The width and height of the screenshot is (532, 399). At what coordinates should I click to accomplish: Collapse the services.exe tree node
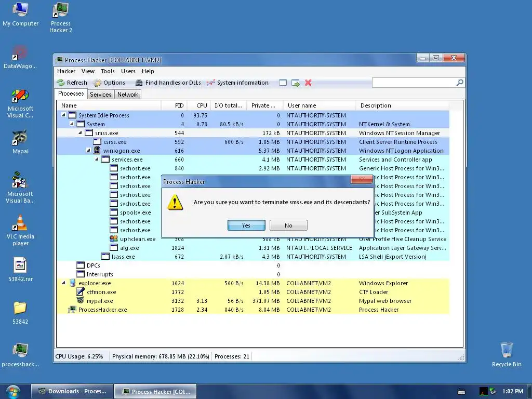click(97, 159)
